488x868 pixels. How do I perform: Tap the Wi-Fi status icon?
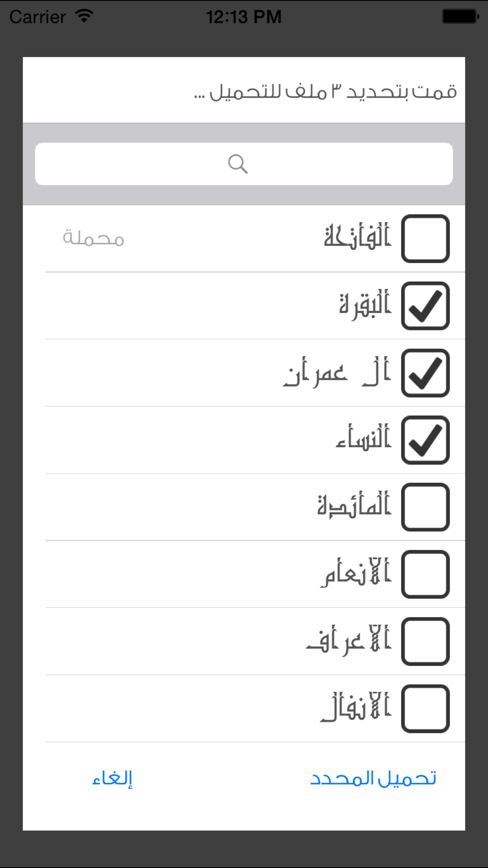coord(84,16)
